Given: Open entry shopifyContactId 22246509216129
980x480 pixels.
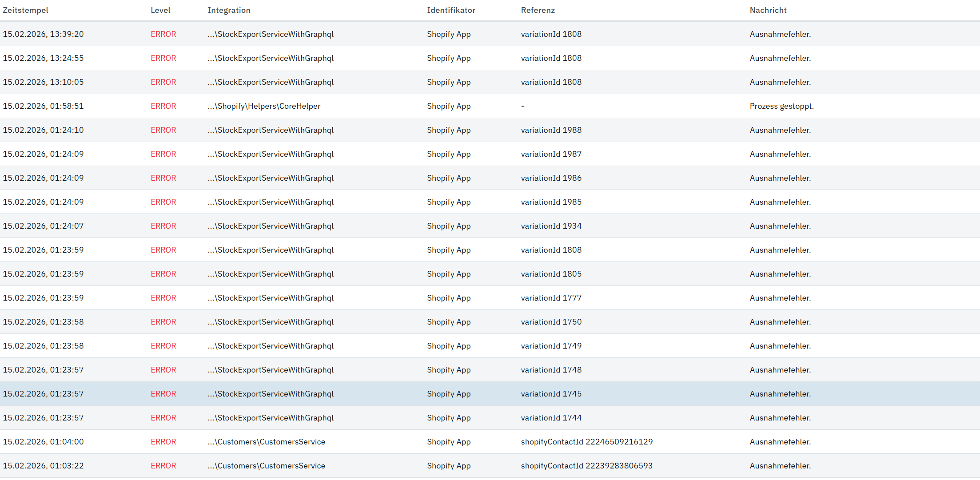Looking at the screenshot, I should 586,442.
